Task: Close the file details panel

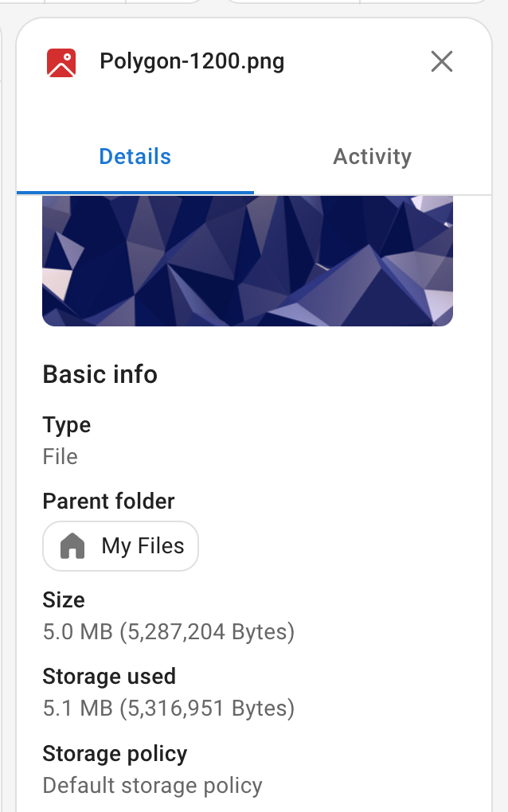Action: tap(442, 61)
